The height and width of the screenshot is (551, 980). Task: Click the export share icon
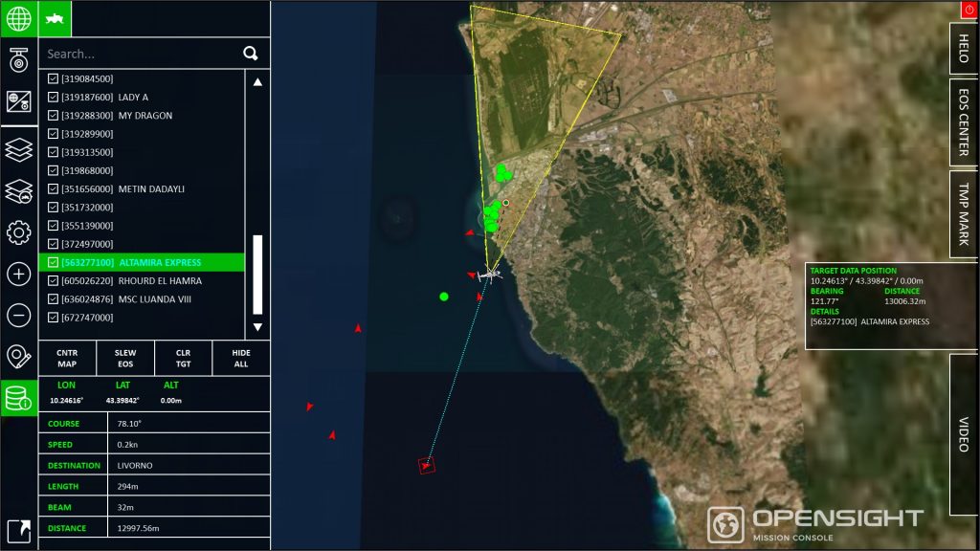click(x=19, y=531)
